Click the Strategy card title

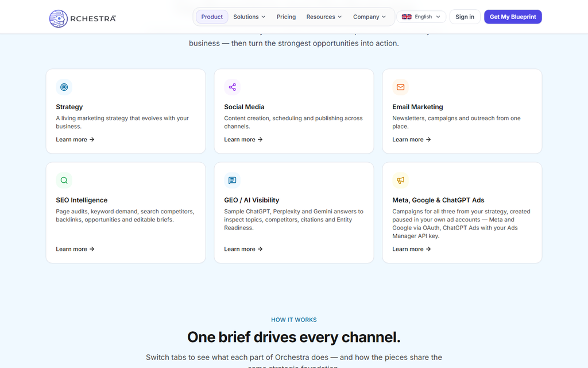tap(69, 107)
